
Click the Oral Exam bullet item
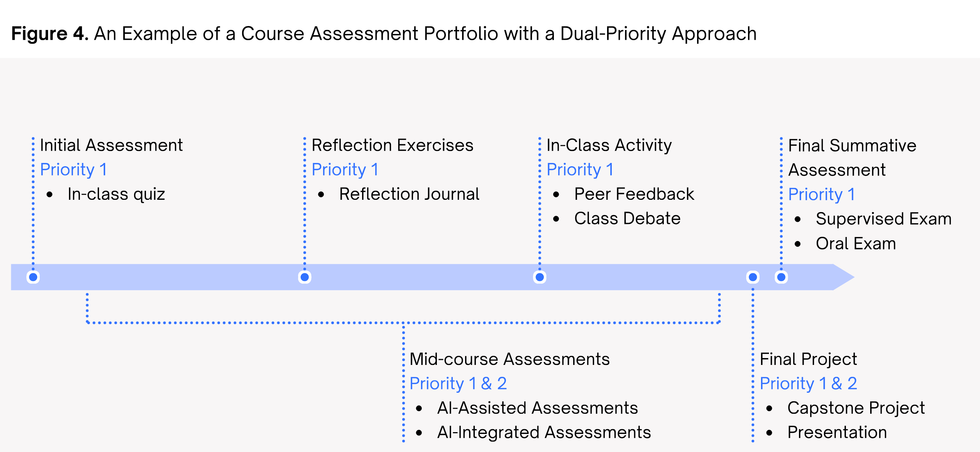856,244
